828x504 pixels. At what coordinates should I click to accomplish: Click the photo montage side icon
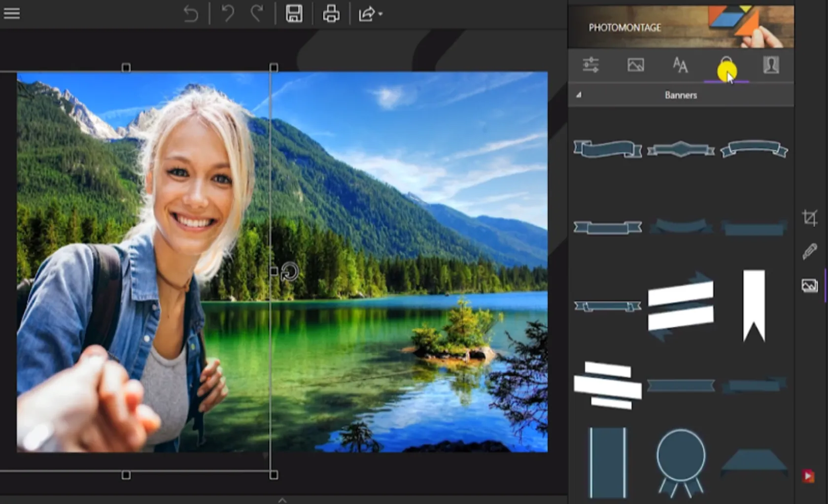click(x=809, y=286)
